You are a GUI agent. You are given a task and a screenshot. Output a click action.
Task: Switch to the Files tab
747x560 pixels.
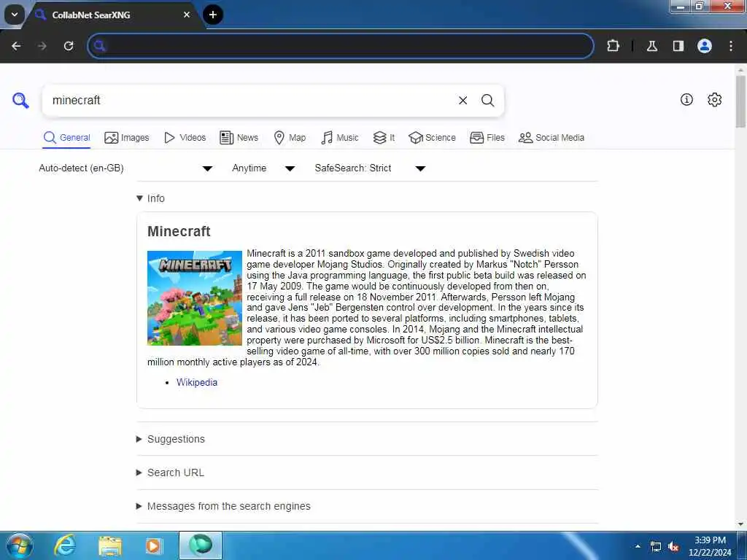[x=487, y=138]
